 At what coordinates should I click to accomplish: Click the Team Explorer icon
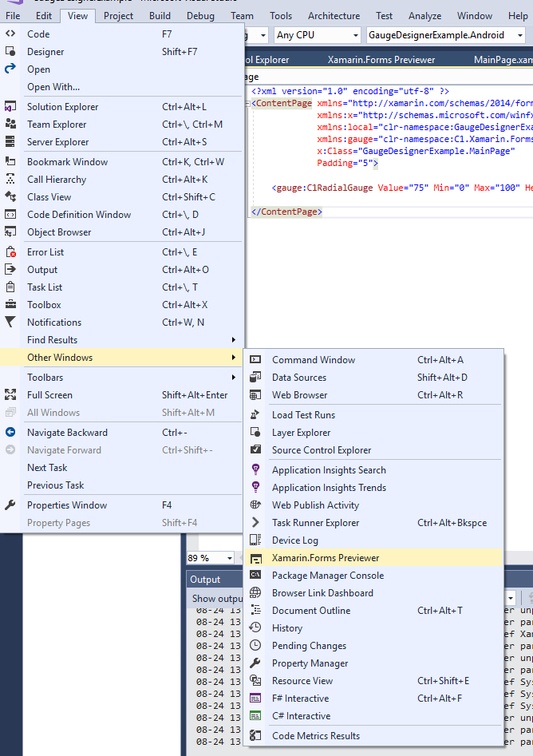click(10, 124)
